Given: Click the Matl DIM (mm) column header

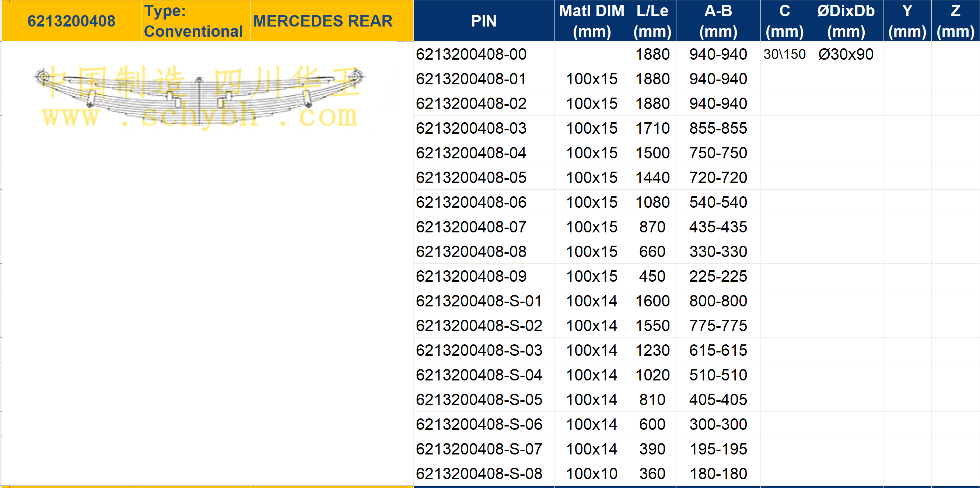Looking at the screenshot, I should coord(592,21).
